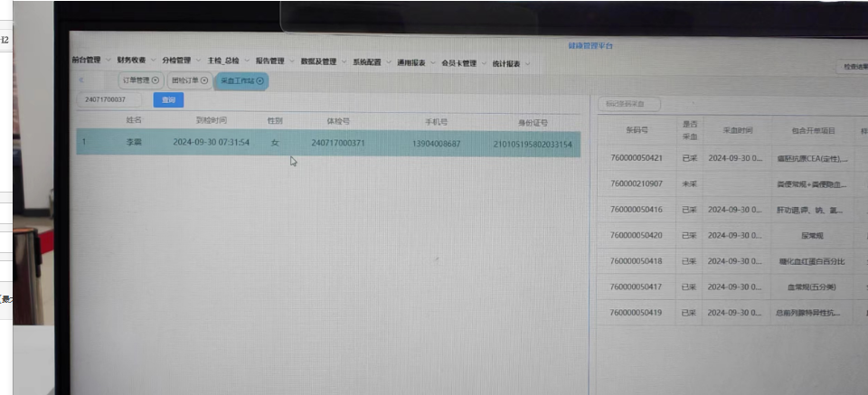
Task: Click the 到检时间 column header
Action: pyautogui.click(x=211, y=120)
